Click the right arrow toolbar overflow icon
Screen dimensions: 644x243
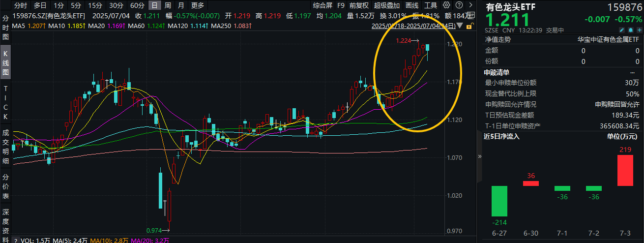(470, 5)
